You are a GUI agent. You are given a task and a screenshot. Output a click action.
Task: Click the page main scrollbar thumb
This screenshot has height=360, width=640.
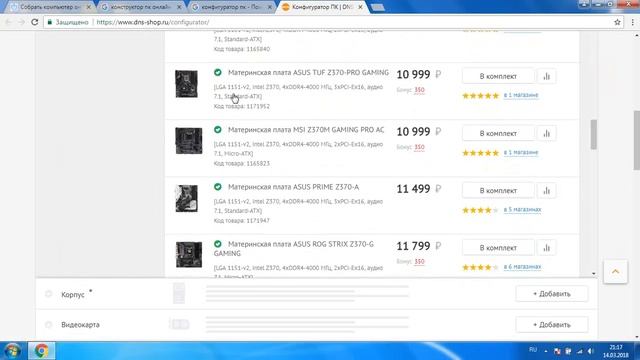click(x=637, y=140)
